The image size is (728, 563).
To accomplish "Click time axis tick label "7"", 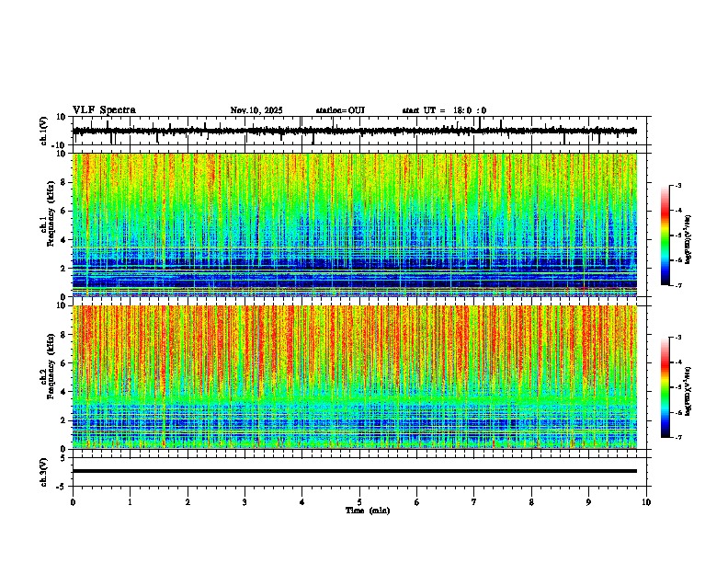I will [x=474, y=502].
